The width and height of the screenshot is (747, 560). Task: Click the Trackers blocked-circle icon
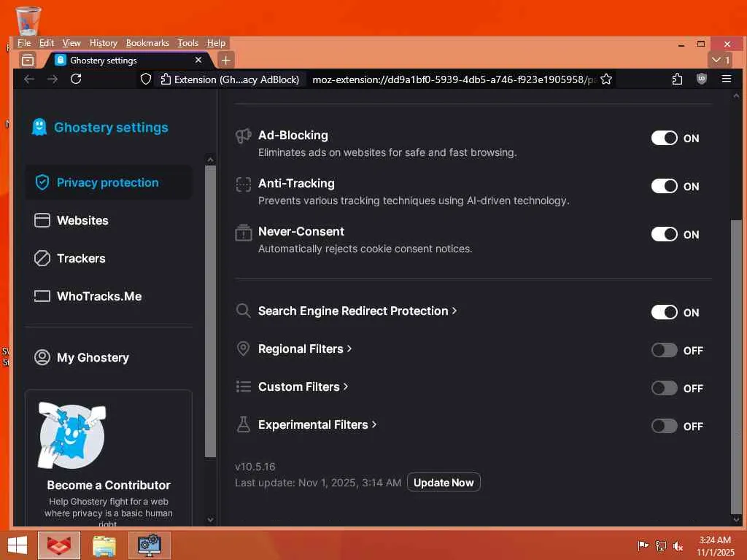tap(42, 258)
